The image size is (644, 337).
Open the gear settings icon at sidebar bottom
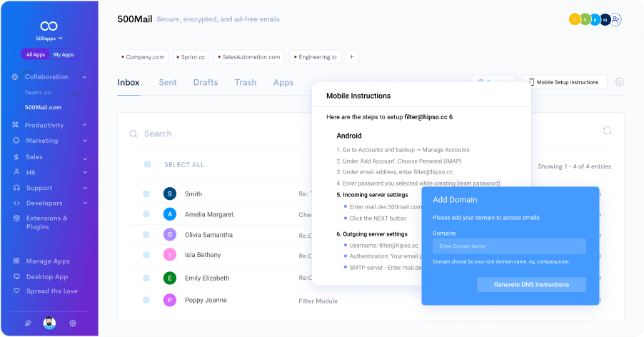[73, 323]
